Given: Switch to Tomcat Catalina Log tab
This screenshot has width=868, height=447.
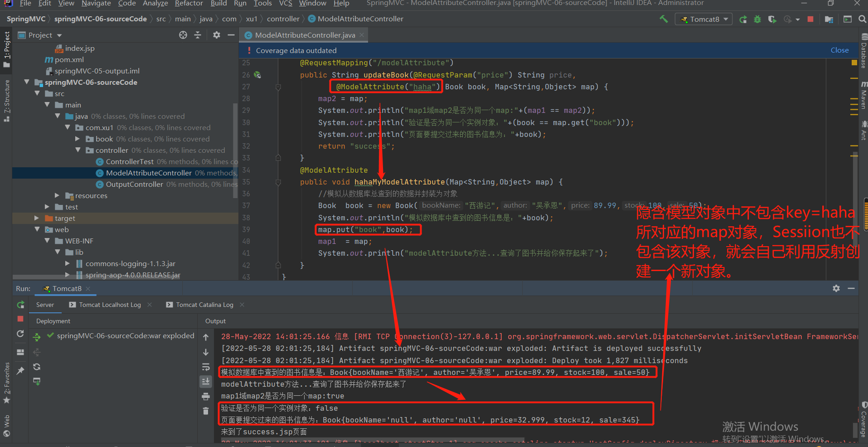Looking at the screenshot, I should click(204, 305).
